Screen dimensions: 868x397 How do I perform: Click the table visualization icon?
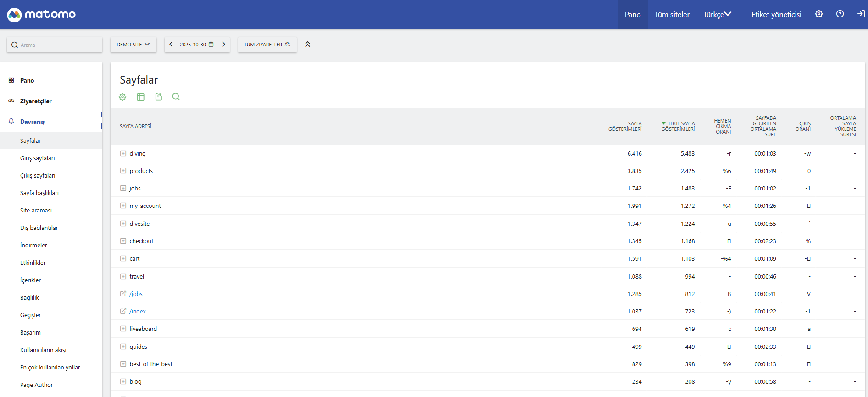click(140, 97)
